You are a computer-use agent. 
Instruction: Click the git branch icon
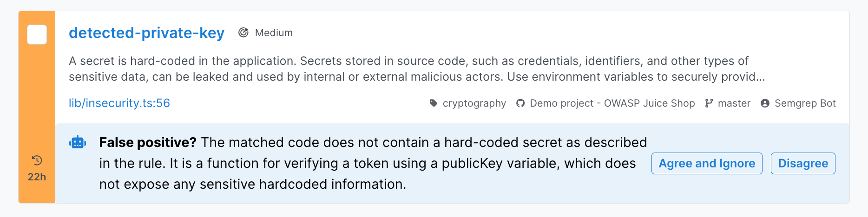coord(709,103)
